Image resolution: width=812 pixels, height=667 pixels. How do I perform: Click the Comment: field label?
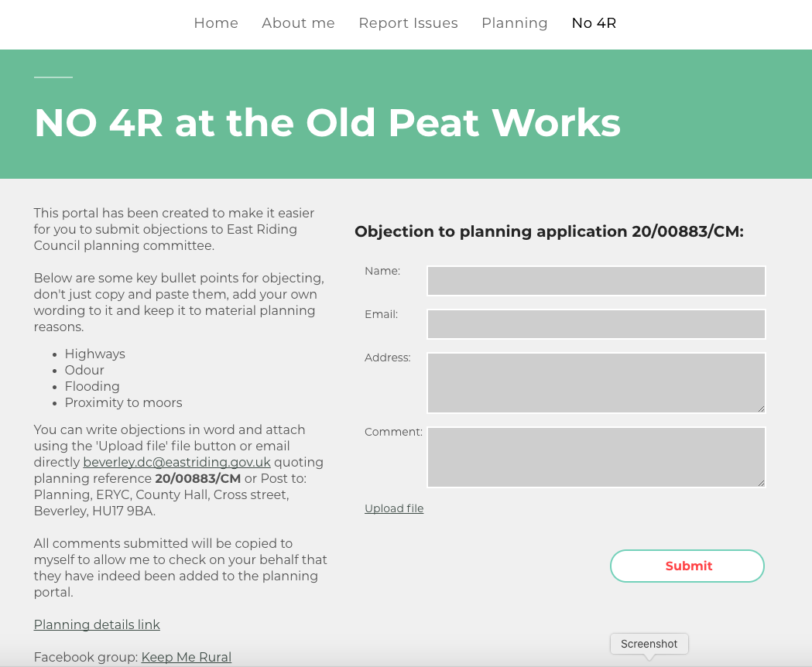pyautogui.click(x=393, y=432)
